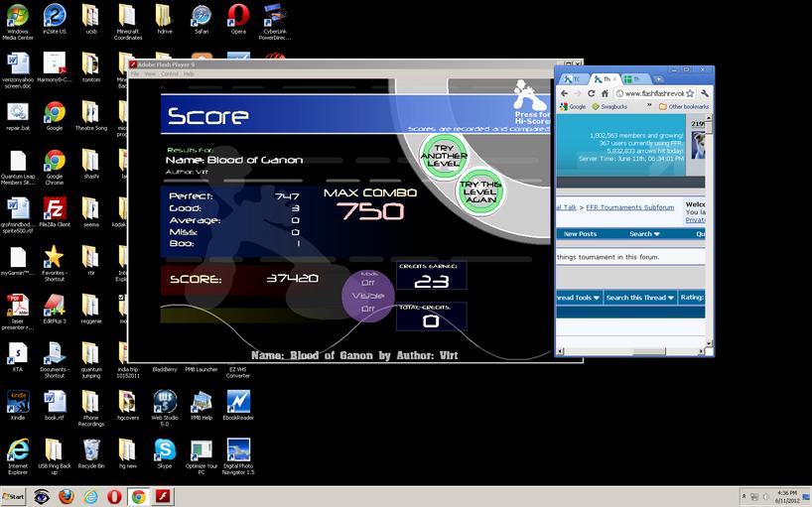Expand the Search dropdown in forum navbar

[x=644, y=234]
